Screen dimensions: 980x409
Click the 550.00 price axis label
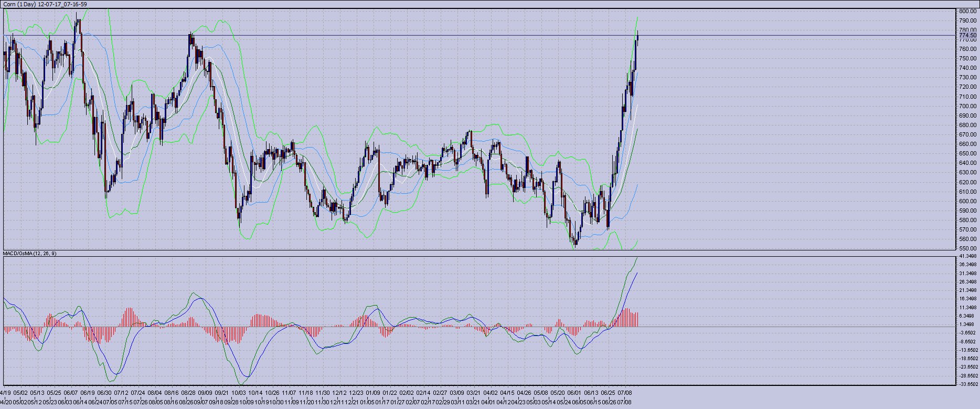pyautogui.click(x=967, y=248)
